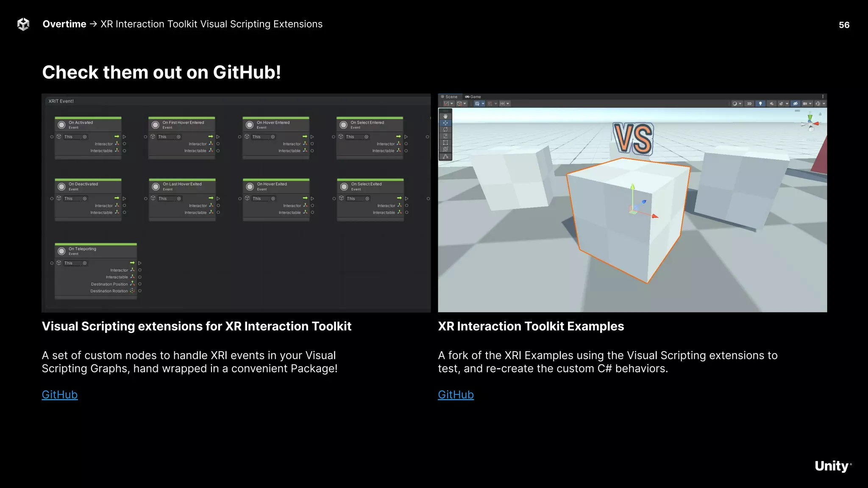Screen dimensions: 868x488
Task: Click the XR Interaction Toolkit Examples heading
Action: 531,326
